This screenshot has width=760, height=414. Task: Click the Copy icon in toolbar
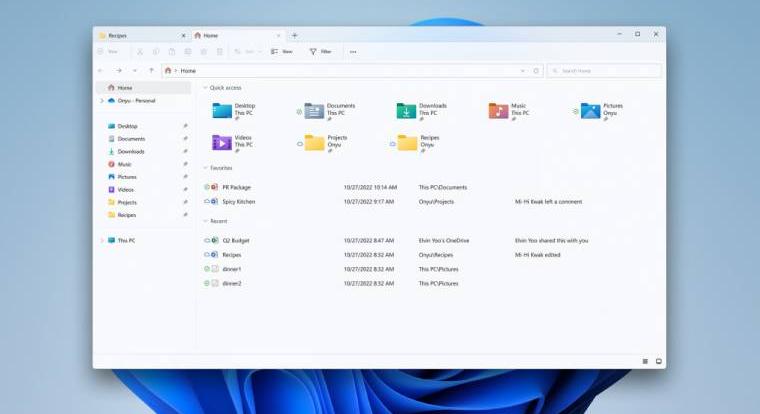click(x=156, y=51)
